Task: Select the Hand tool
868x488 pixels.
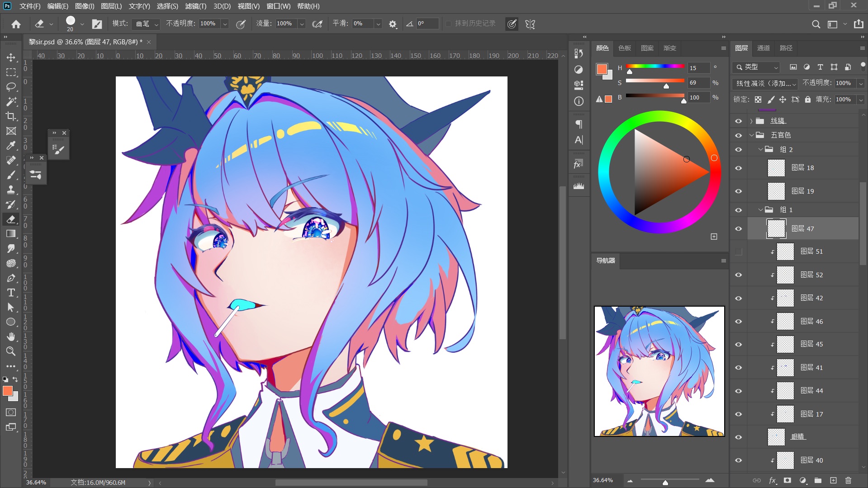Action: click(11, 336)
